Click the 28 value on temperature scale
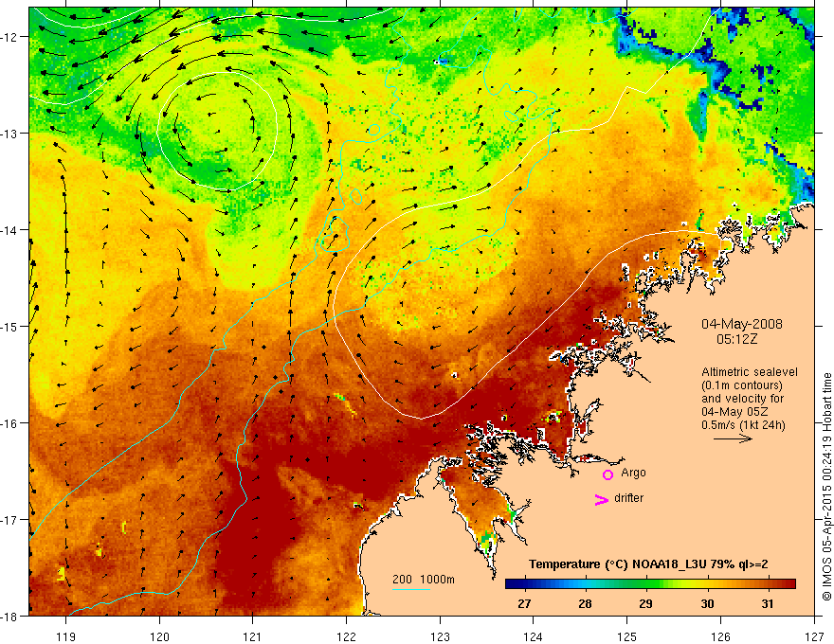The height and width of the screenshot is (644, 834). point(585,603)
